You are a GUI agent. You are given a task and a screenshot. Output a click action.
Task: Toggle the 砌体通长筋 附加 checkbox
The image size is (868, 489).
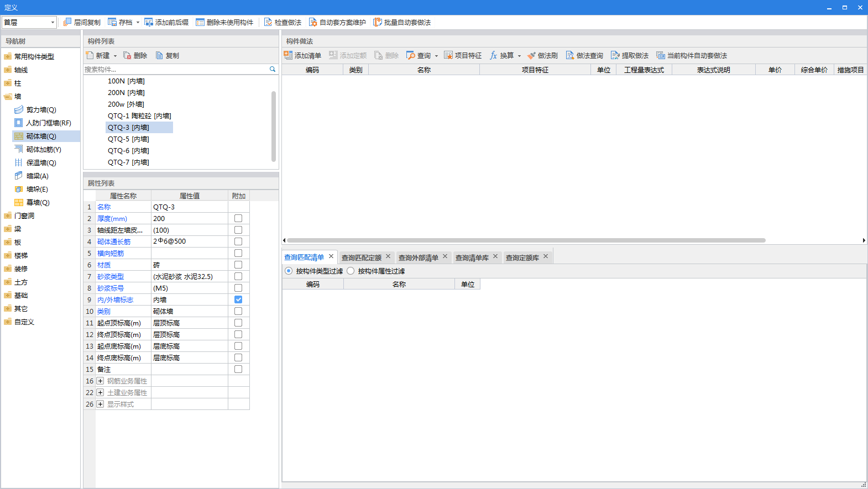click(238, 241)
